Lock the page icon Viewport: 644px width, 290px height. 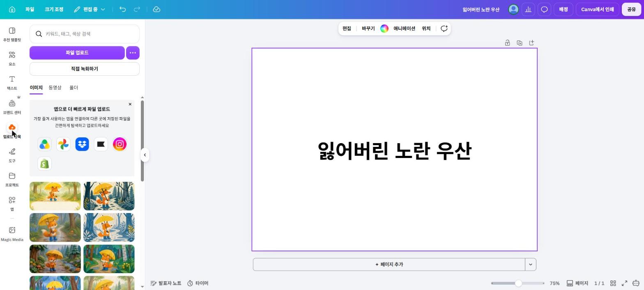click(x=507, y=43)
